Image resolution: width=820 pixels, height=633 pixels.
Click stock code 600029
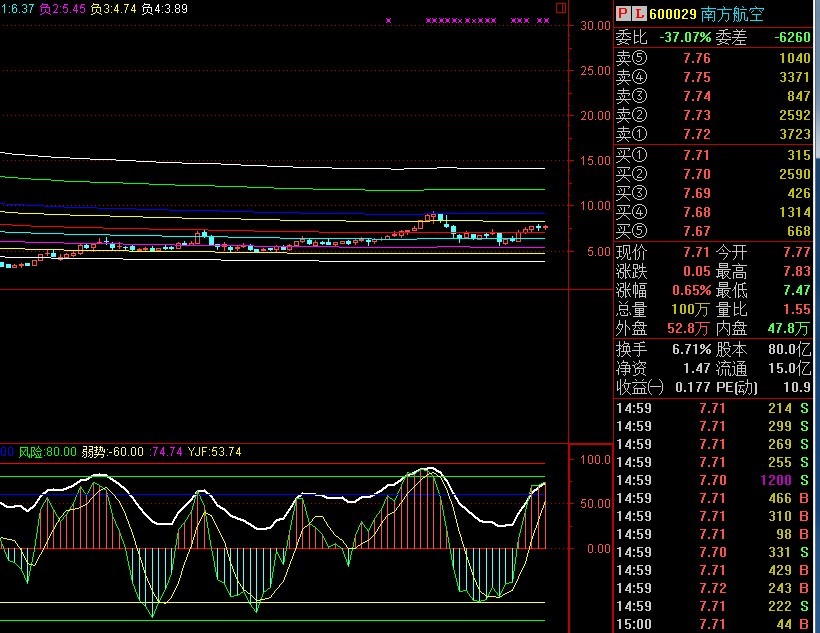[x=675, y=14]
